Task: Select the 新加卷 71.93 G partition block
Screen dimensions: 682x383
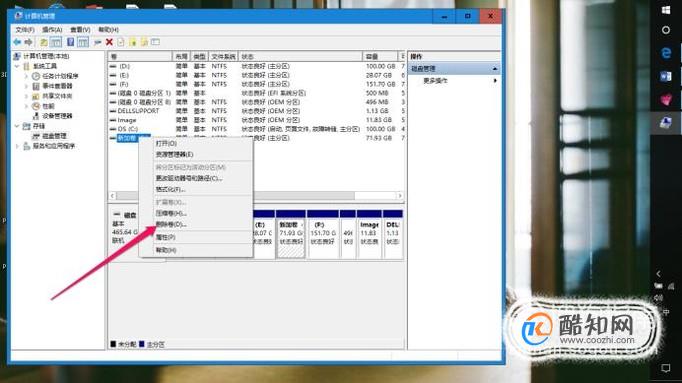Action: tap(291, 234)
